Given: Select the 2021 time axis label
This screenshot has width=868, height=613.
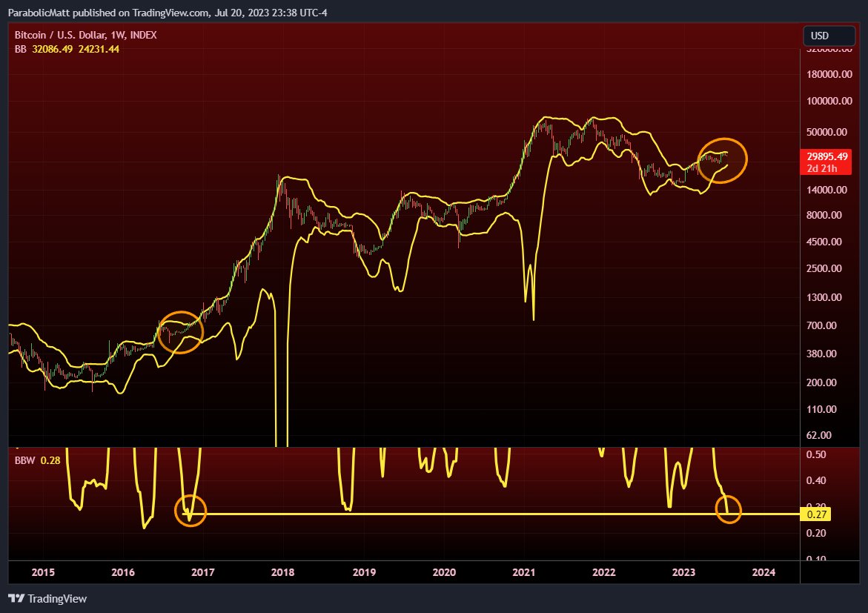Looking at the screenshot, I should coord(523,572).
